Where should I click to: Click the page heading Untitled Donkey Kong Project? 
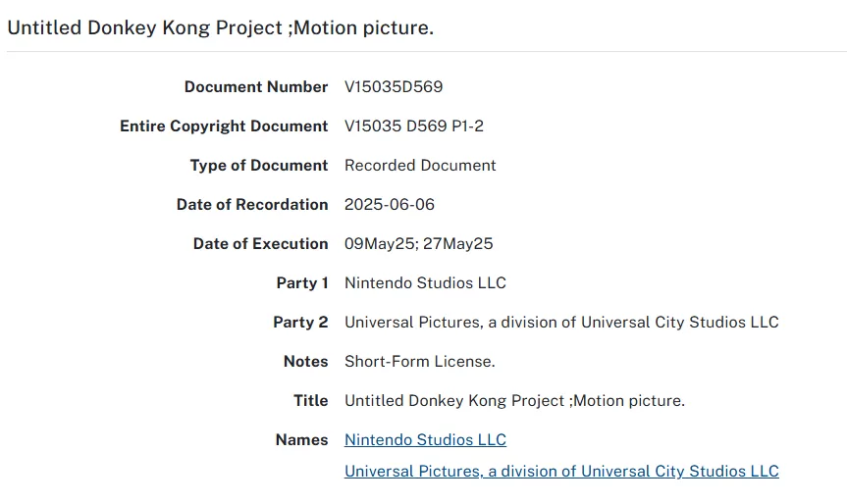[220, 28]
